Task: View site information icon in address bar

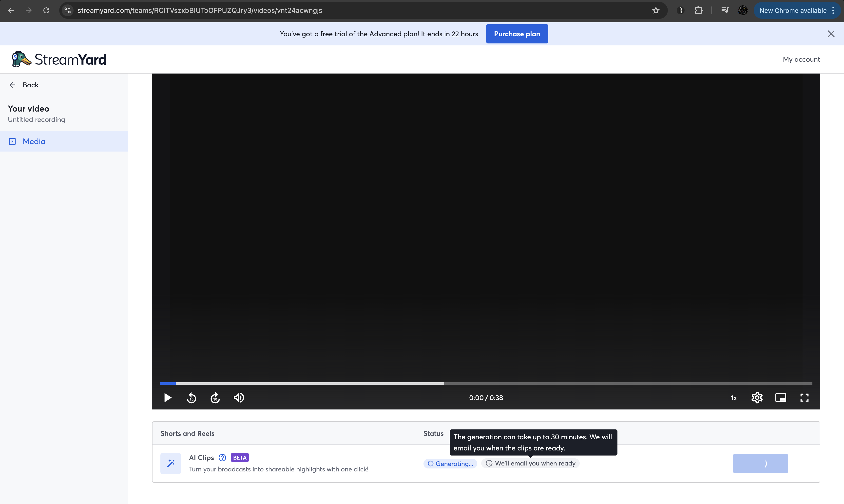Action: coord(68,11)
